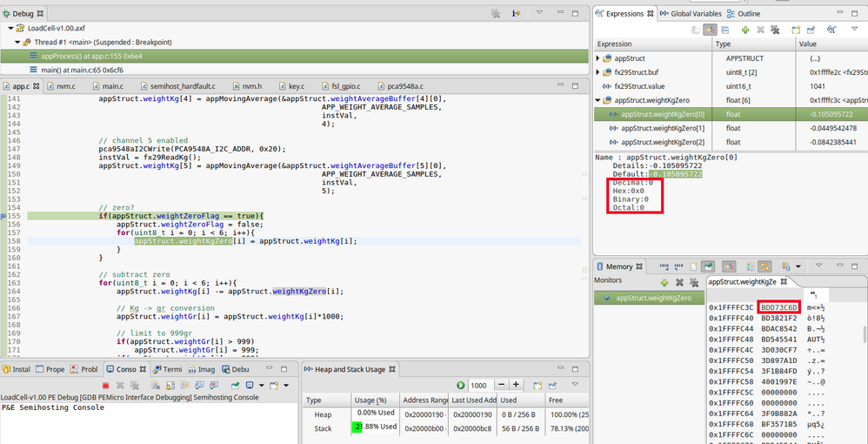Screen dimensions: 868x444
Task: Open Expressions view menu triangle
Action: pyautogui.click(x=854, y=29)
